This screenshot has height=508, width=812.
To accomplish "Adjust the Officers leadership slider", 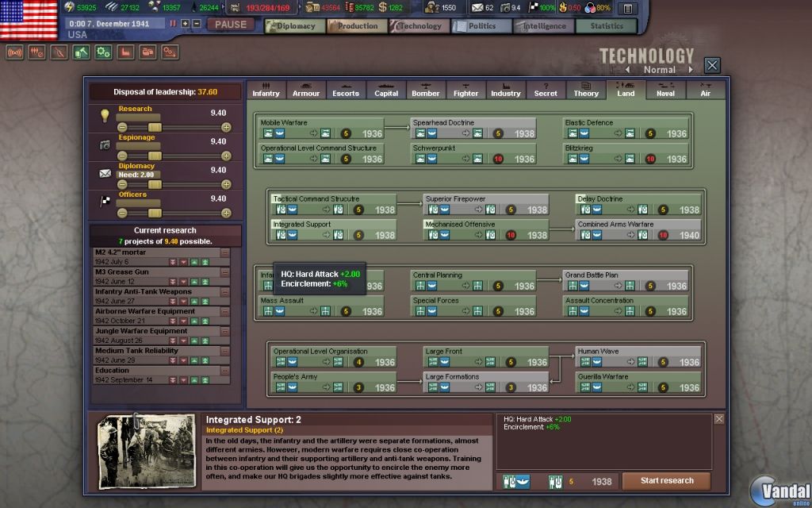I will point(155,213).
